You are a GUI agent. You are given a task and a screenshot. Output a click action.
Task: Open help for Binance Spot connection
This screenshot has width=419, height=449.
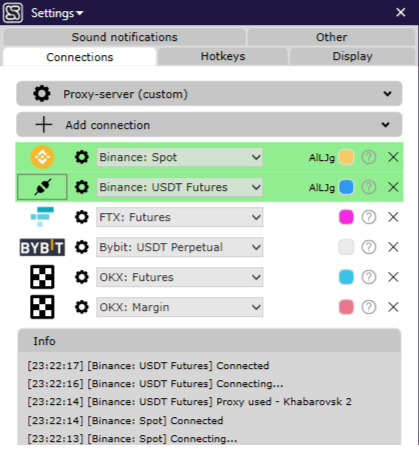click(369, 157)
